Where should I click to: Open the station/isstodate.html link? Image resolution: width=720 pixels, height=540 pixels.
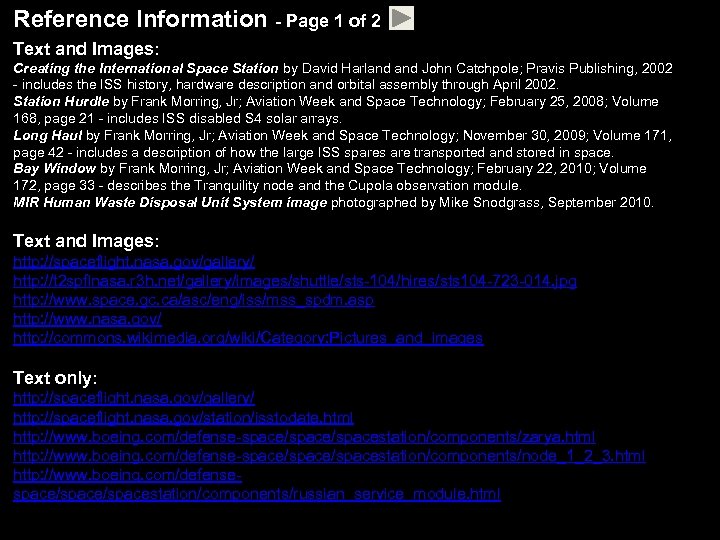pos(183,417)
